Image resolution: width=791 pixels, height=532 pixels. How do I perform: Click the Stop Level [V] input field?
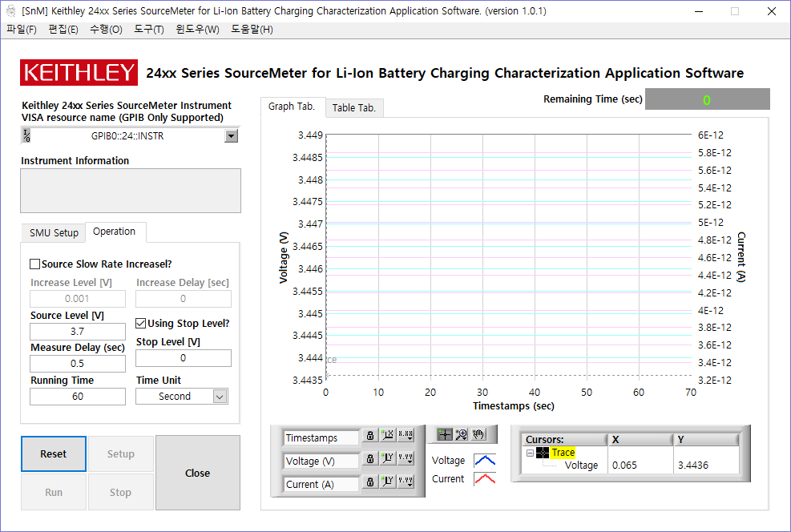(x=184, y=358)
